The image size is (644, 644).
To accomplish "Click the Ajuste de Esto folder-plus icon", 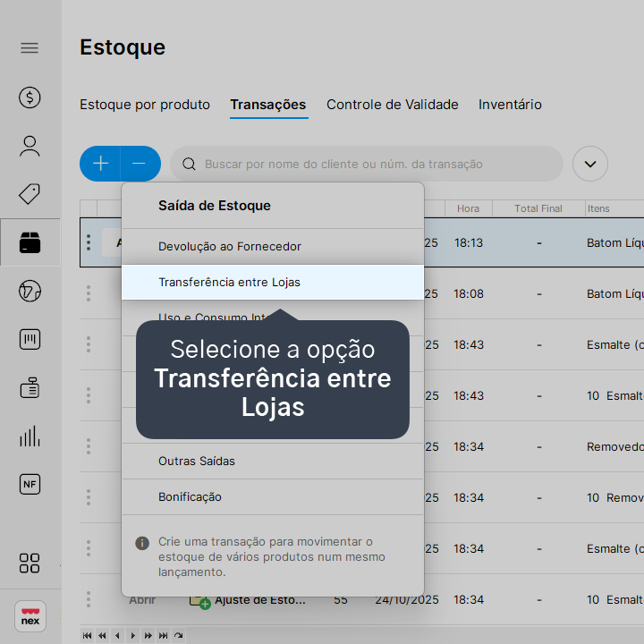I will 200,602.
